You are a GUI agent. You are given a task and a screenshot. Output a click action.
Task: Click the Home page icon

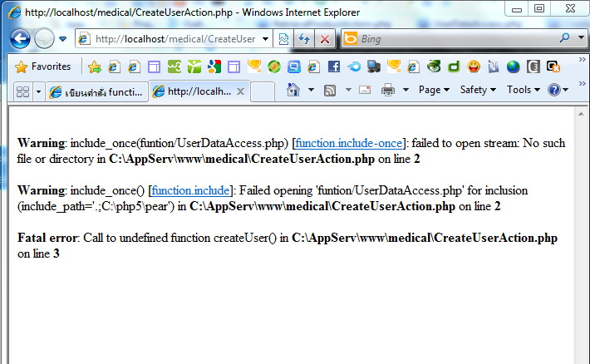(293, 90)
